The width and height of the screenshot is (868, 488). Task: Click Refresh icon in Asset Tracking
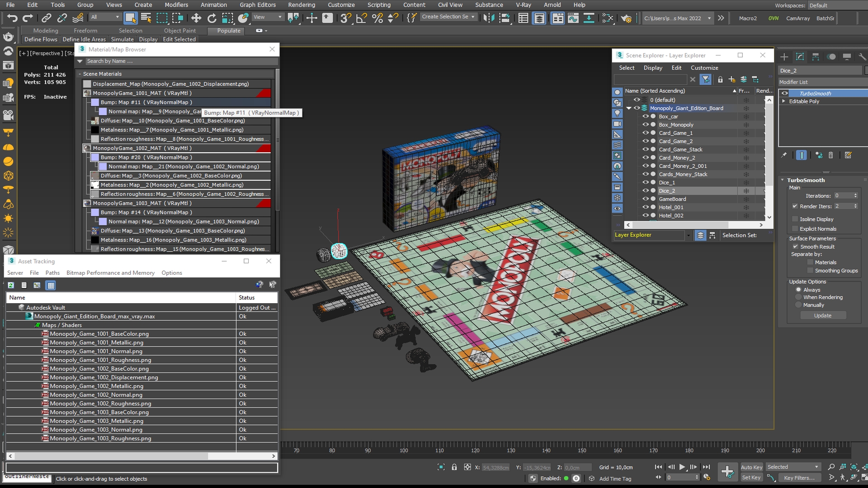[x=11, y=285]
